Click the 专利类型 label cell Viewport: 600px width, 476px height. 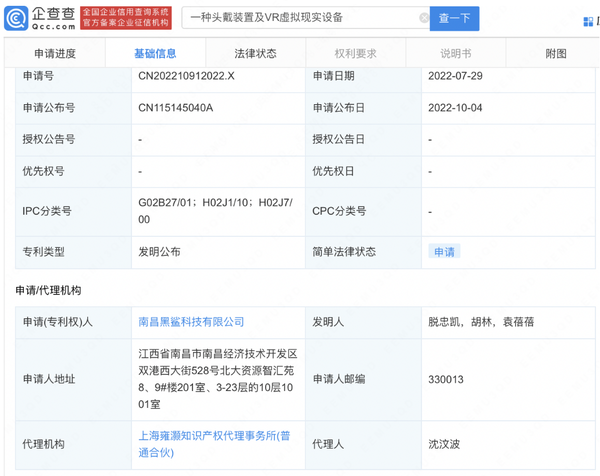pos(73,252)
